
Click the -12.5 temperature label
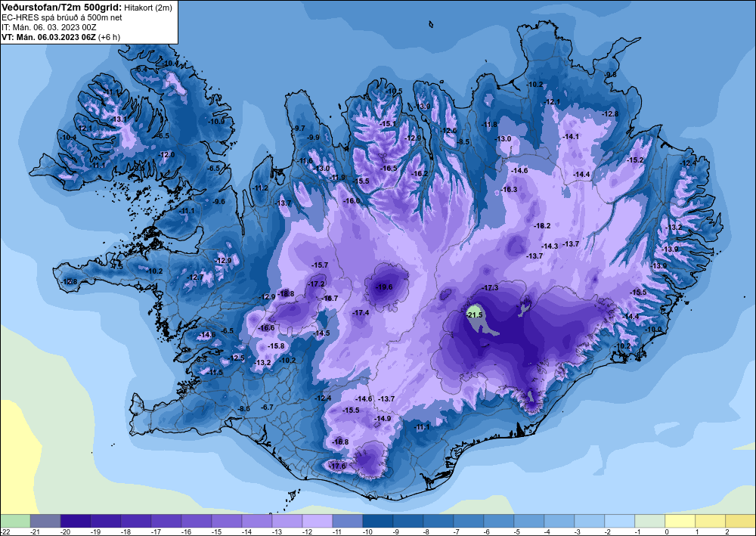pyautogui.click(x=237, y=358)
